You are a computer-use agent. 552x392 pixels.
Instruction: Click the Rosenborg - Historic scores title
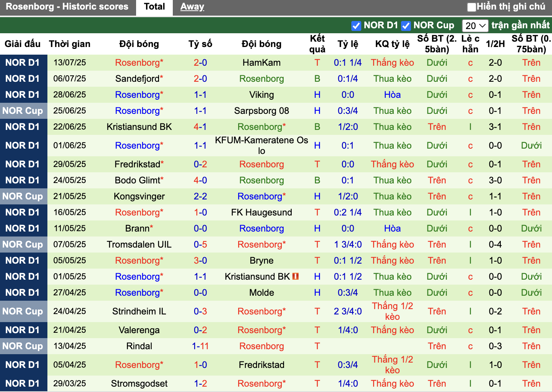pyautogui.click(x=67, y=7)
